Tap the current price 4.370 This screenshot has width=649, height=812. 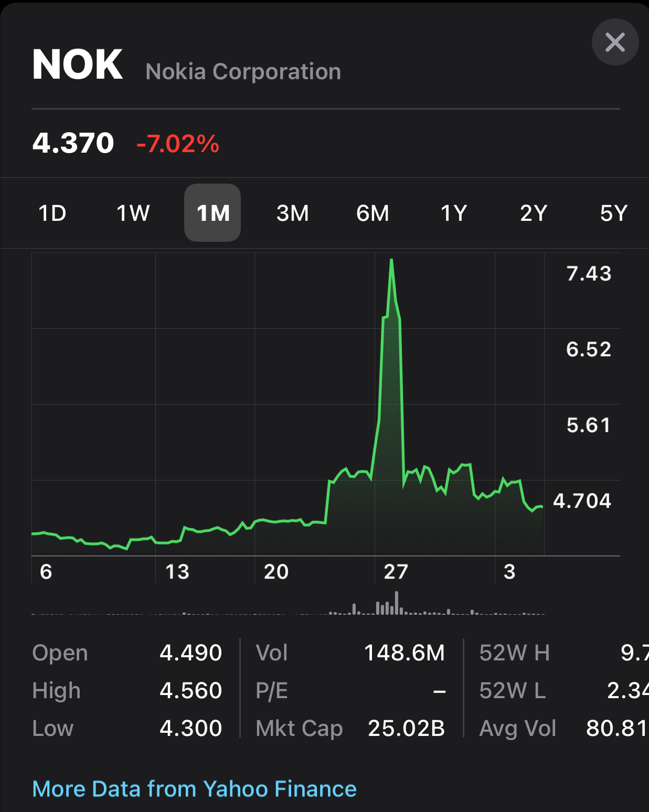[73, 143]
